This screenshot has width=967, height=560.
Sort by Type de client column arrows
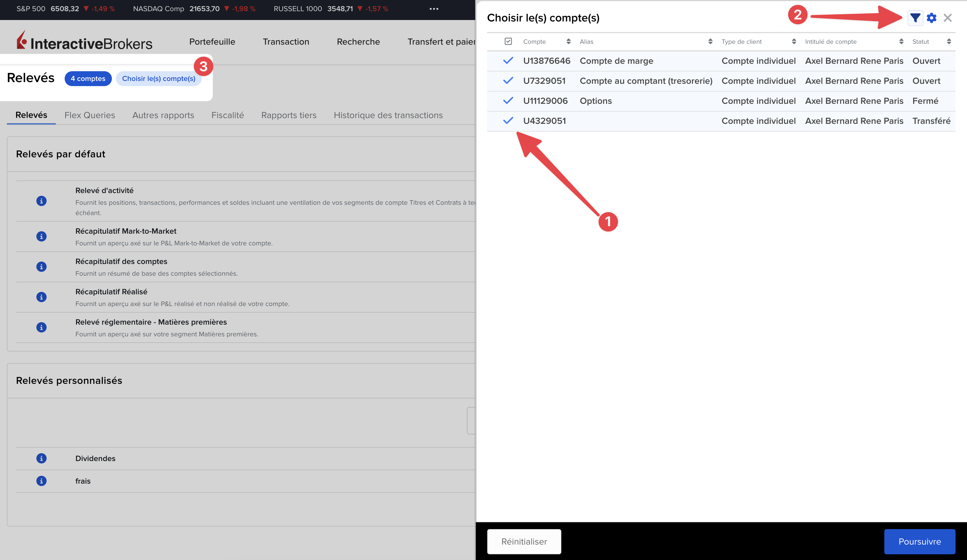tap(794, 41)
